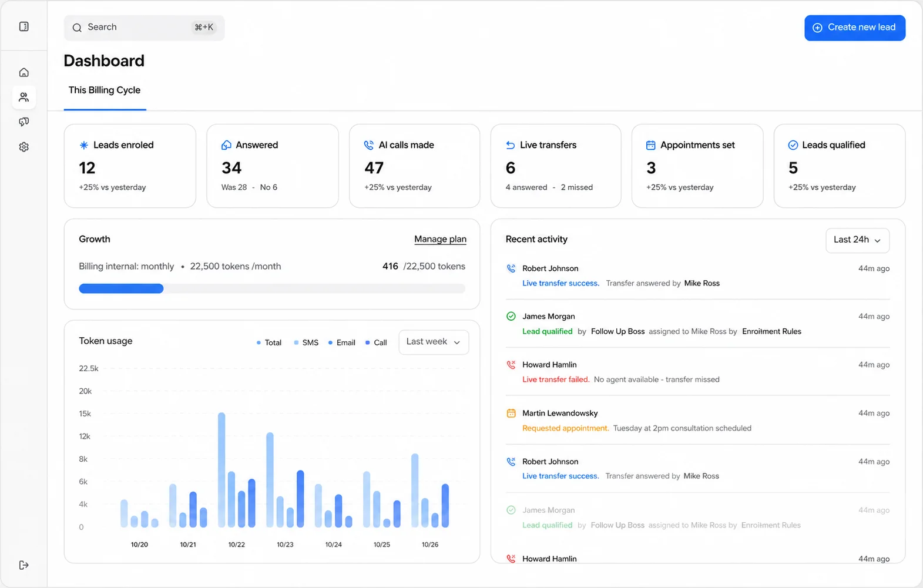This screenshot has width=923, height=588.
Task: Toggle the Email legend in Token usage
Action: (342, 342)
